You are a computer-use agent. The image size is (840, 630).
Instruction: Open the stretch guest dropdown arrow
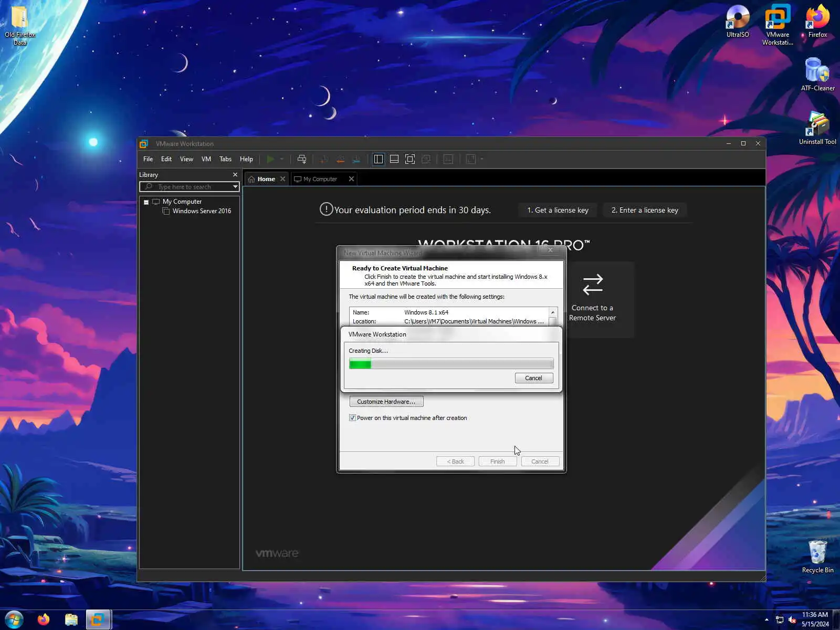482,159
